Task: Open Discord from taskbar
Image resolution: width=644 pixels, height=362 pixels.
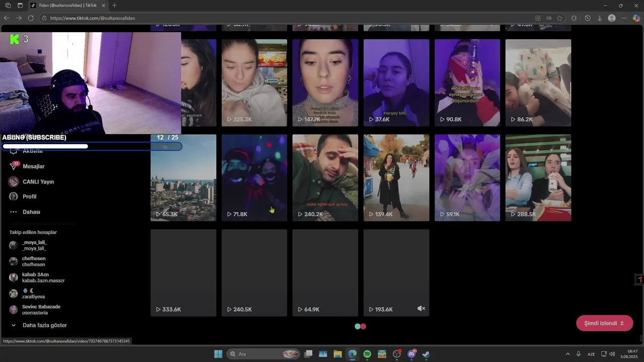Action: pyautogui.click(x=412, y=354)
